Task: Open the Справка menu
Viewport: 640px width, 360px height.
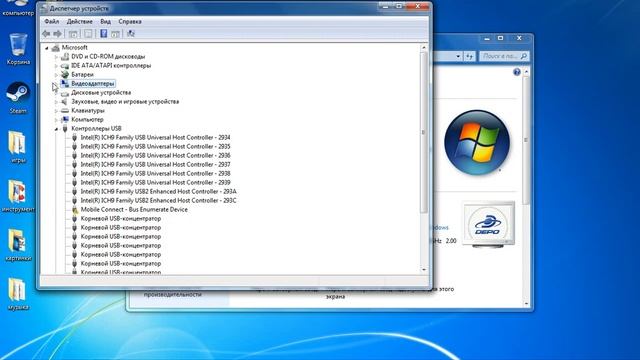Action: 130,22
